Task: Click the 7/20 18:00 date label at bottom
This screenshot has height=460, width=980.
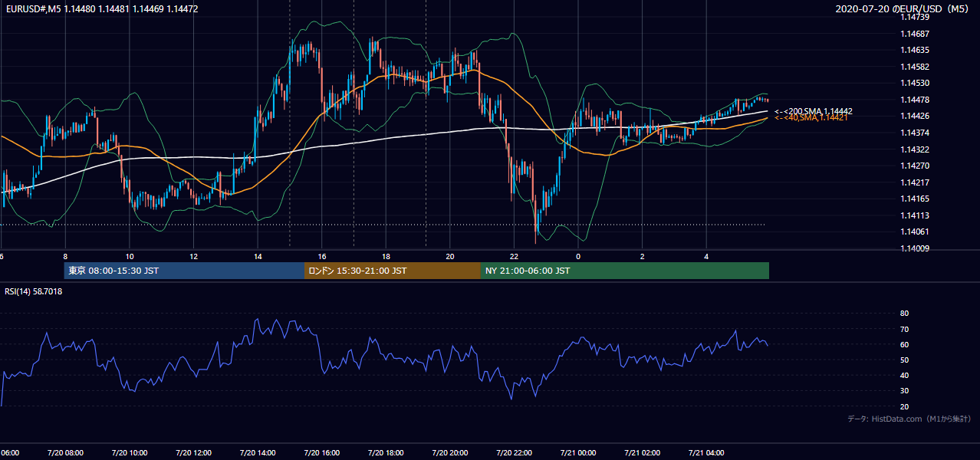Action: 386,453
